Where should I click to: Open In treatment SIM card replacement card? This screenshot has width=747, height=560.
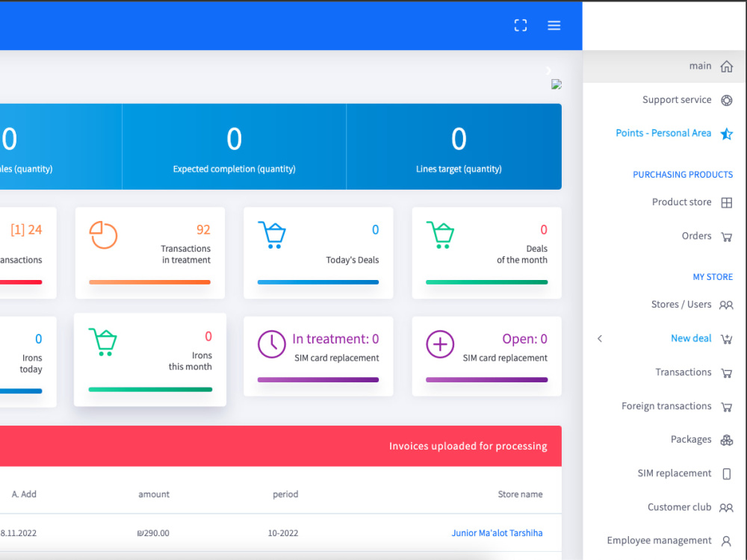(x=318, y=356)
